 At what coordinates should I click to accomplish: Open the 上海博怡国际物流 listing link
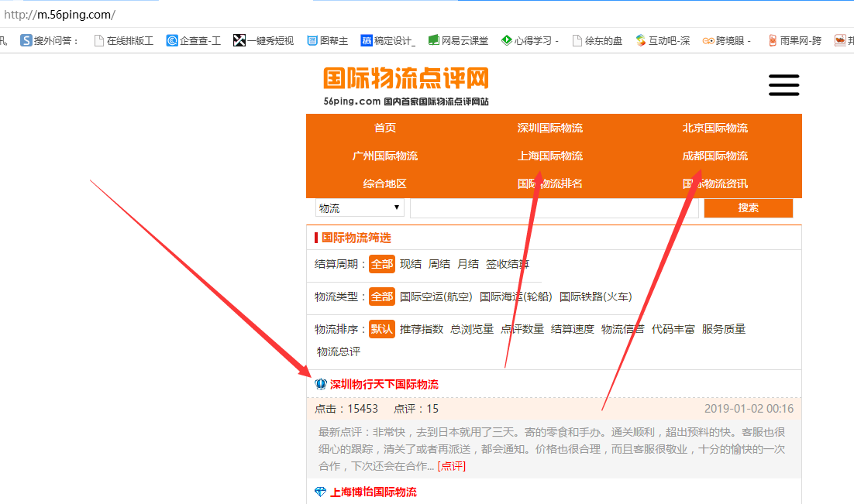[x=373, y=492]
